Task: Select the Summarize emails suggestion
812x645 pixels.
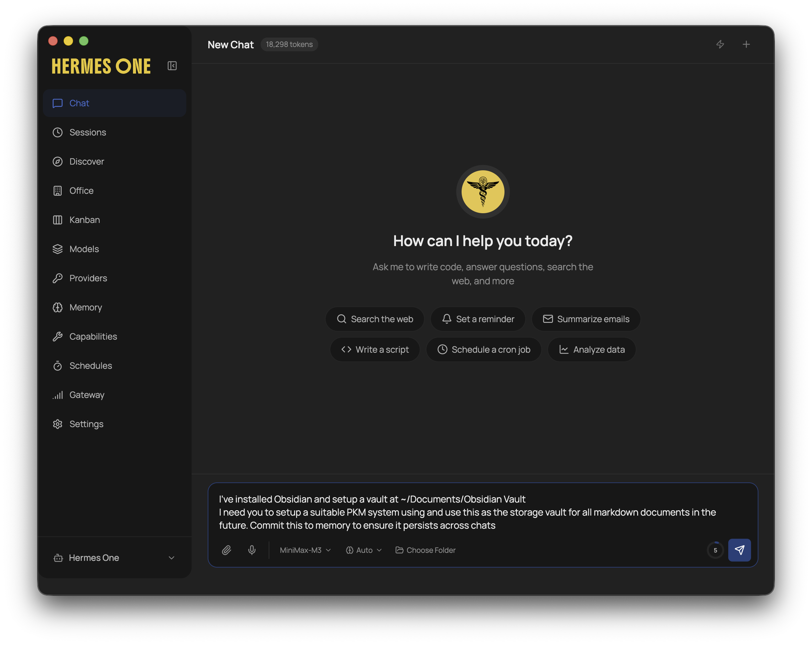Action: (586, 319)
